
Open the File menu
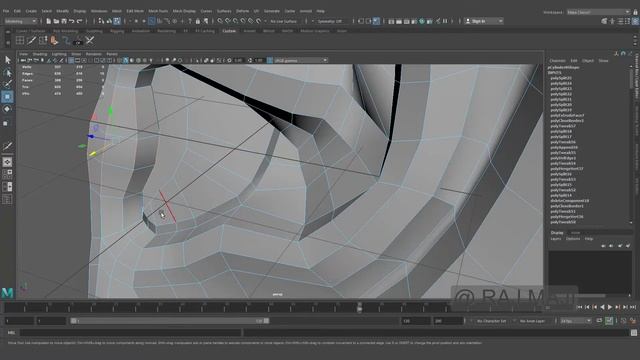pyautogui.click(x=6, y=11)
